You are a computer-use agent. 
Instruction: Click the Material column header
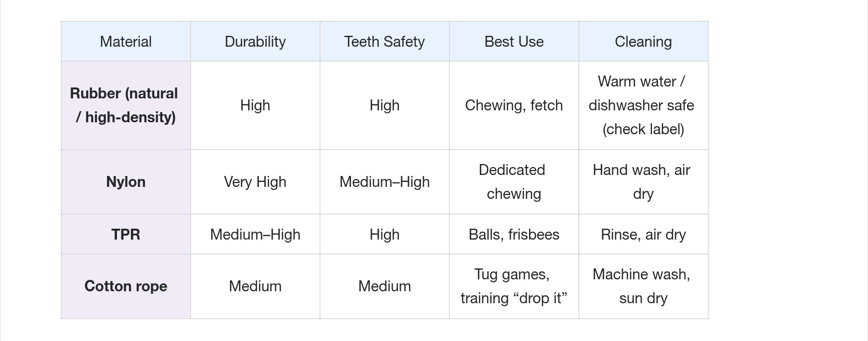tap(125, 42)
